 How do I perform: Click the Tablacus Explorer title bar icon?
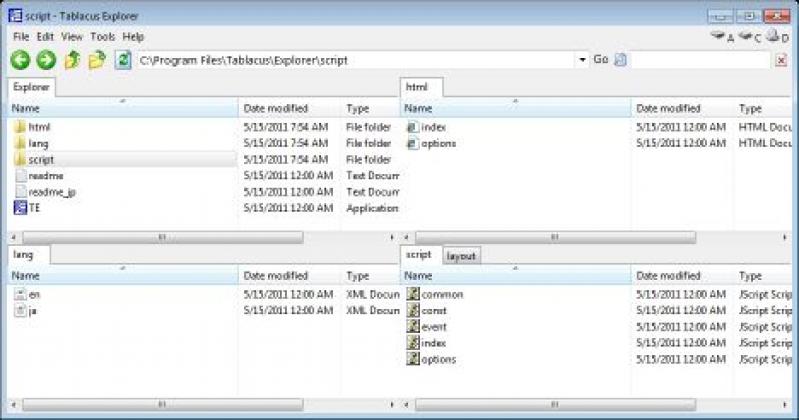click(x=15, y=16)
